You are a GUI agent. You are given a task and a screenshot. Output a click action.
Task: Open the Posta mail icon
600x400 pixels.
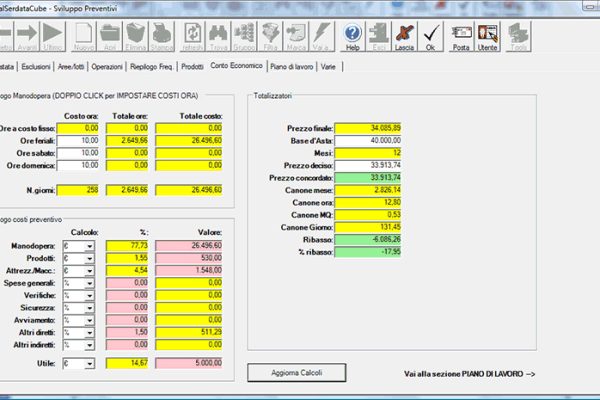461,37
